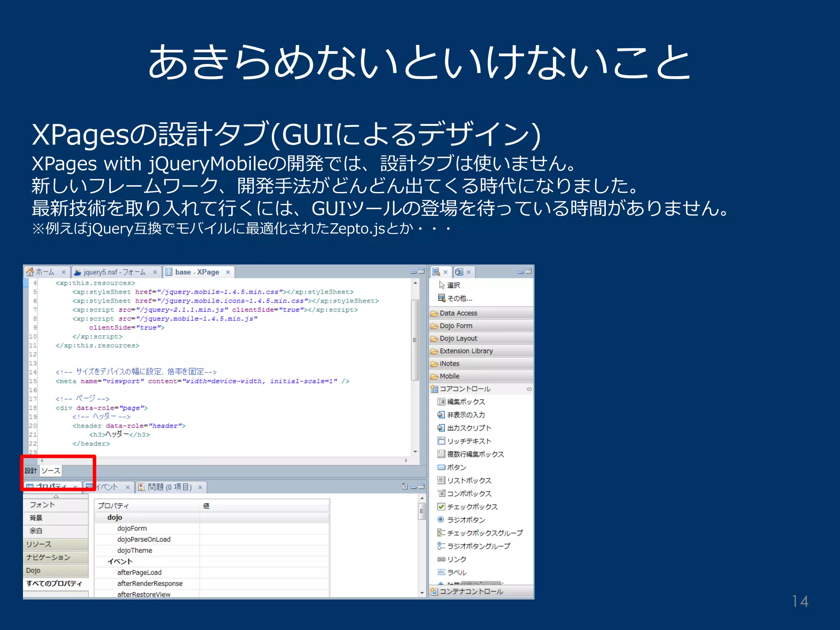Pick the チェックボックスグループ control

coord(480,533)
